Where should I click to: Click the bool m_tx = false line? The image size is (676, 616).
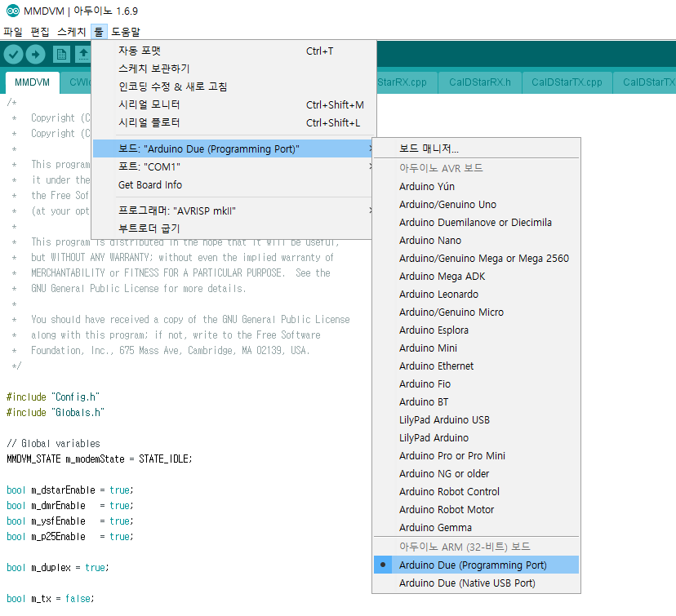[50, 598]
